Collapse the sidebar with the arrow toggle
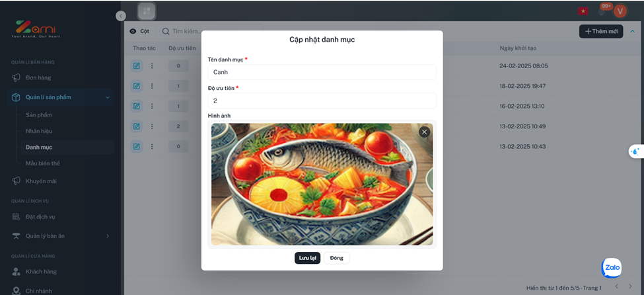 121,16
